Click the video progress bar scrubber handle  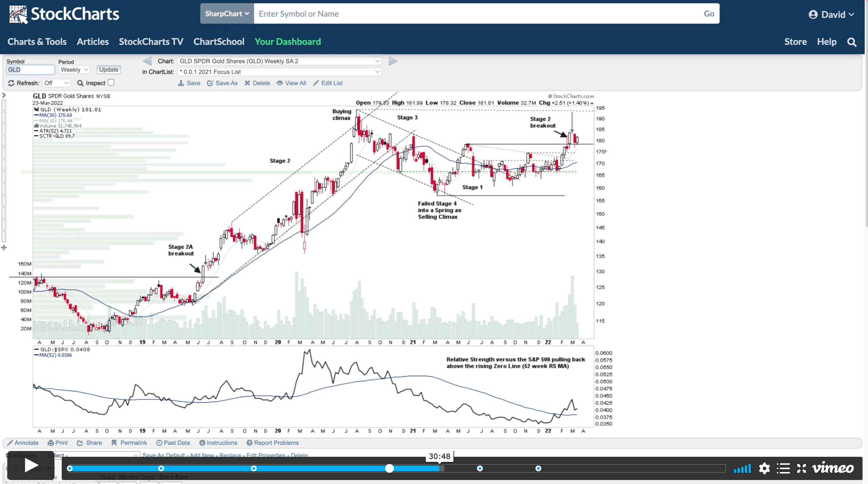(389, 468)
